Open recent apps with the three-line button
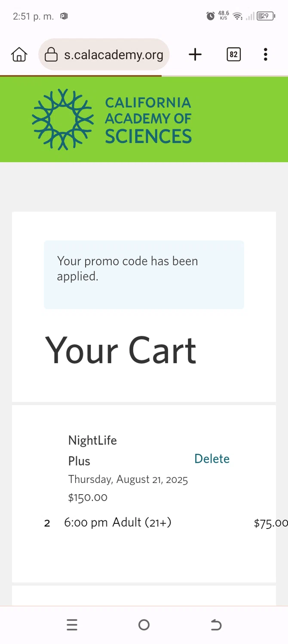 tap(72, 625)
